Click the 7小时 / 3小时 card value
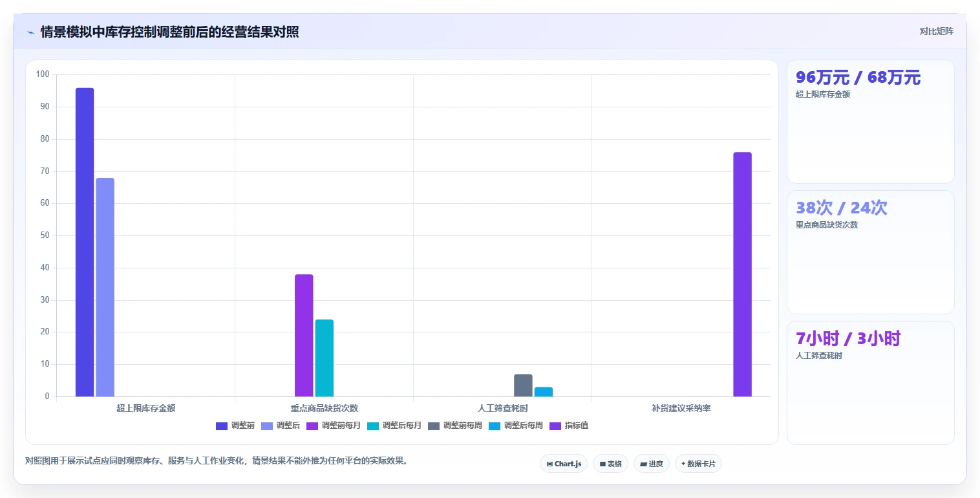The image size is (980, 498). [848, 339]
